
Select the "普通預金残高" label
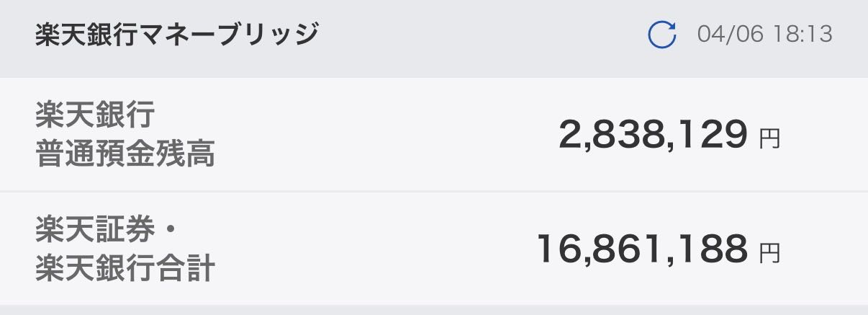point(125,154)
